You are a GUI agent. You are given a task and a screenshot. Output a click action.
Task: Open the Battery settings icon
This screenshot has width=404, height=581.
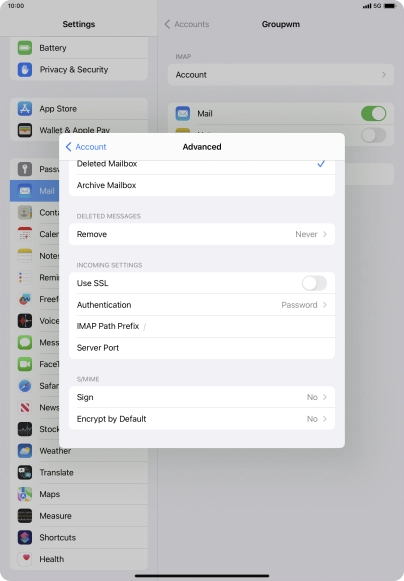coord(24,48)
